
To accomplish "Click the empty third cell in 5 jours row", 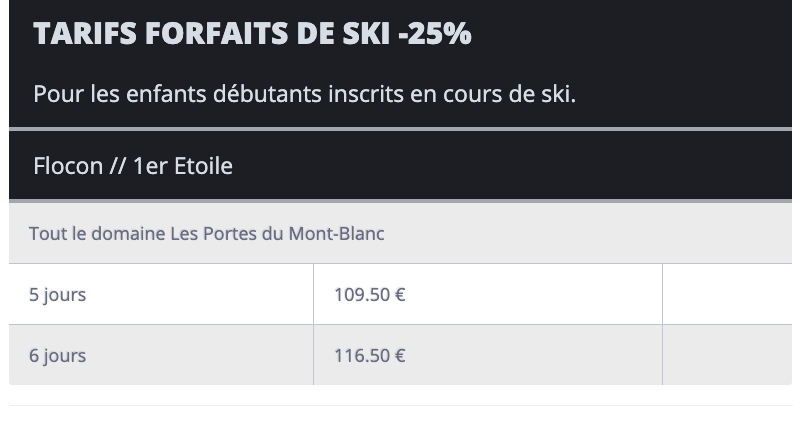I will pos(727,294).
